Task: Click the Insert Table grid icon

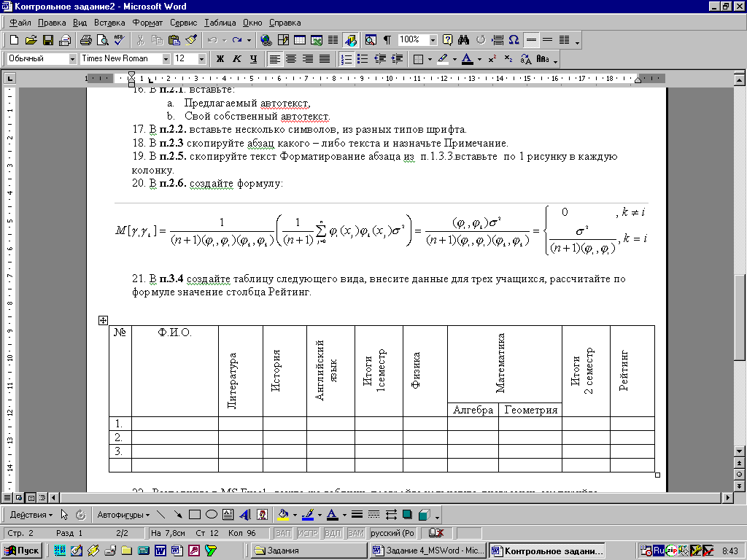Action: pos(300,40)
